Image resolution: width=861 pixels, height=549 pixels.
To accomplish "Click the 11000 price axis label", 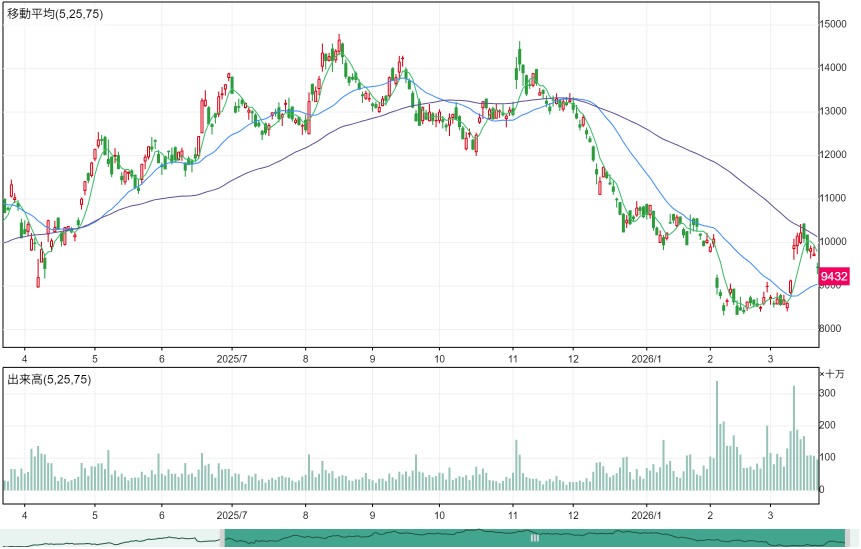I will pyautogui.click(x=833, y=198).
